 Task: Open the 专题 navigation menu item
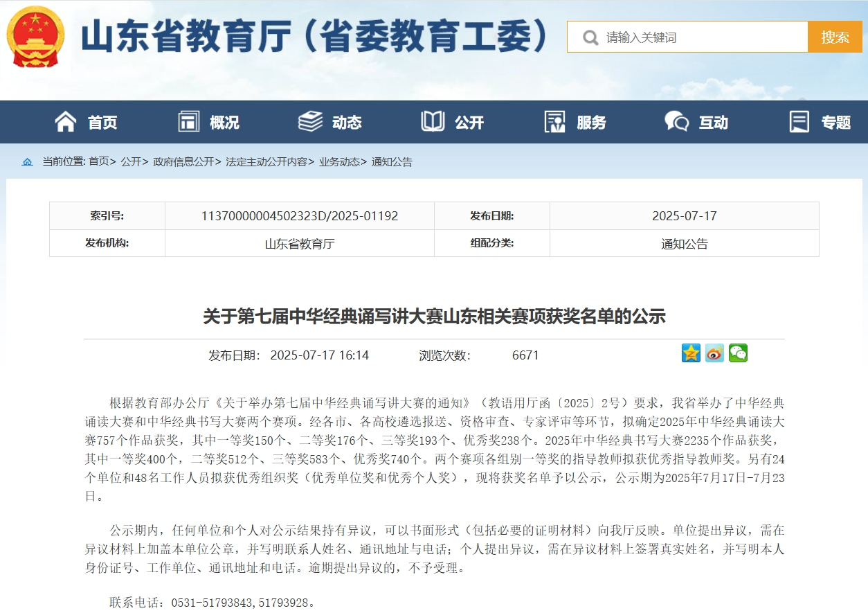pyautogui.click(x=835, y=123)
